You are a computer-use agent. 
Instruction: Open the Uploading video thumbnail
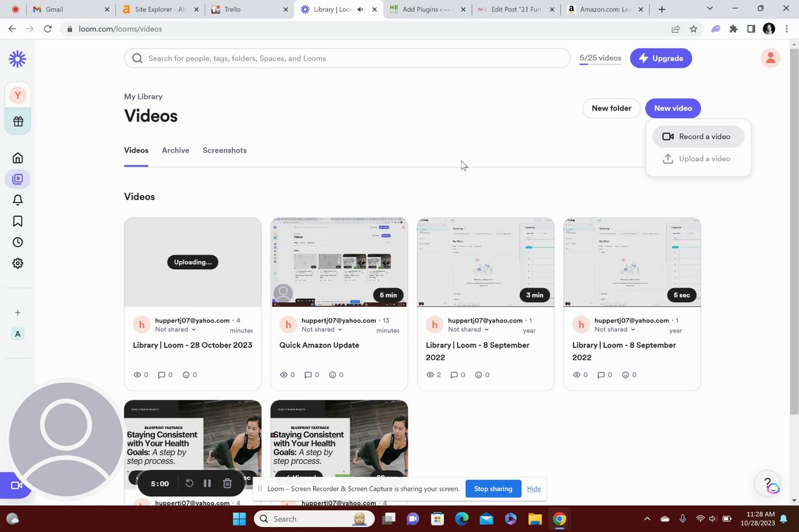pos(193,262)
